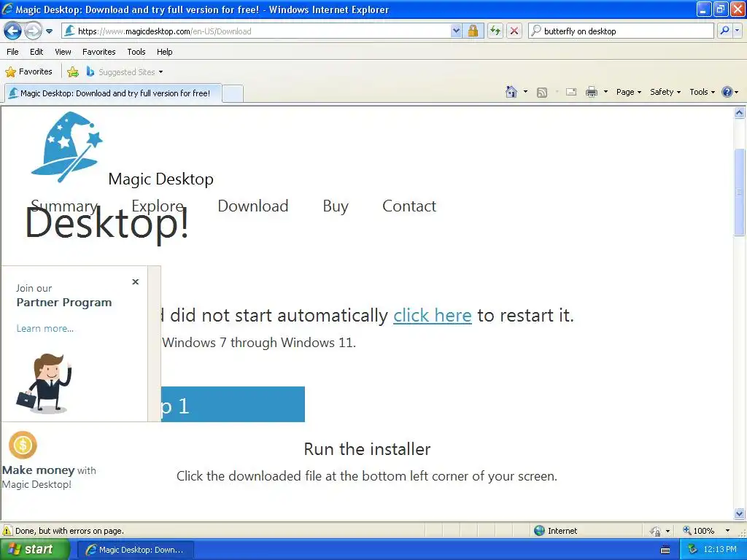
Task: Run search with the magnifier button
Action: click(724, 31)
